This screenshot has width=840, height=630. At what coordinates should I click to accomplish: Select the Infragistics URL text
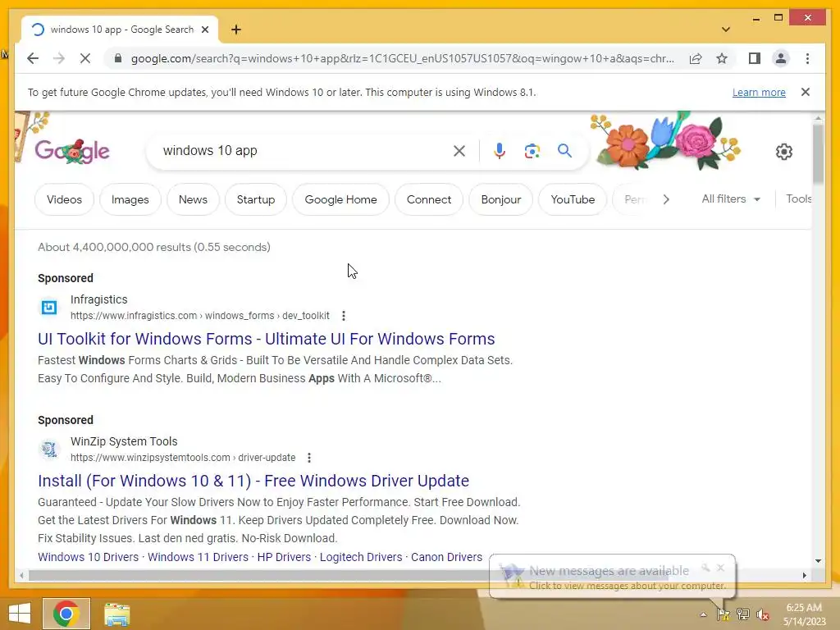tap(200, 316)
